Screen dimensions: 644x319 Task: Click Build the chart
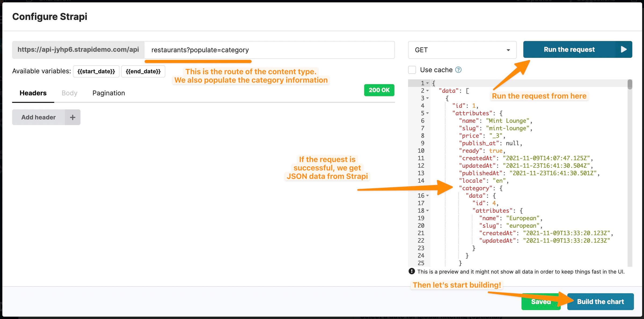tap(600, 301)
